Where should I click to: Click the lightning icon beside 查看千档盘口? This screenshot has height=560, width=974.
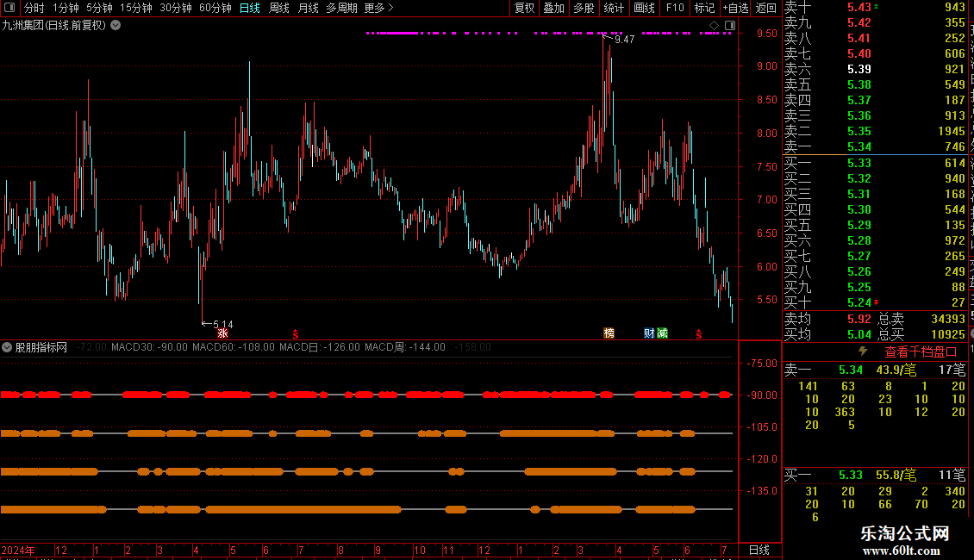863,352
